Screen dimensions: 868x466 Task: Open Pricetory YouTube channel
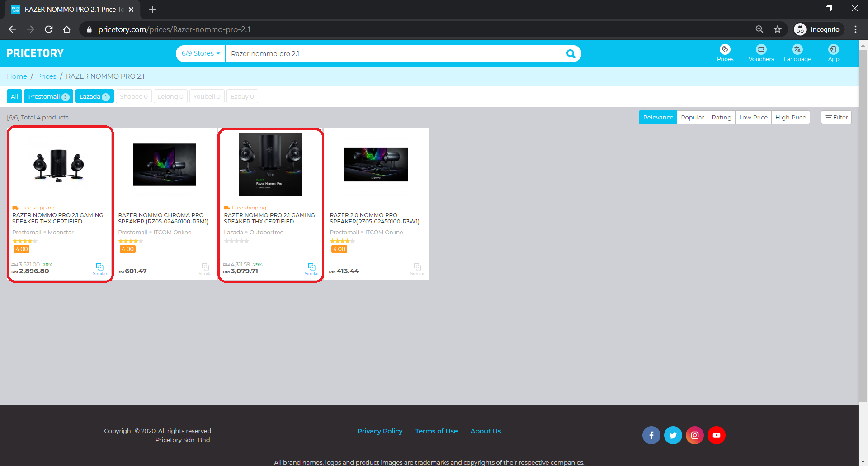coord(717,435)
